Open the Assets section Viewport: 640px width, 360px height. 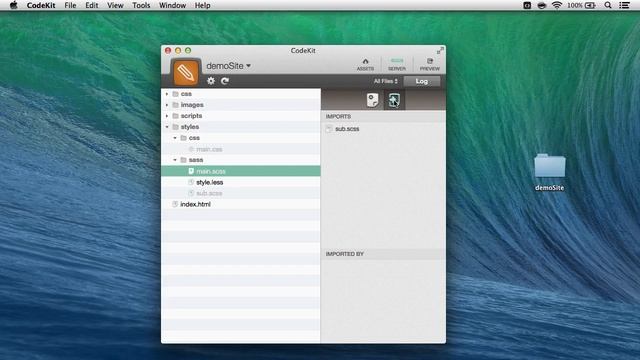click(365, 64)
